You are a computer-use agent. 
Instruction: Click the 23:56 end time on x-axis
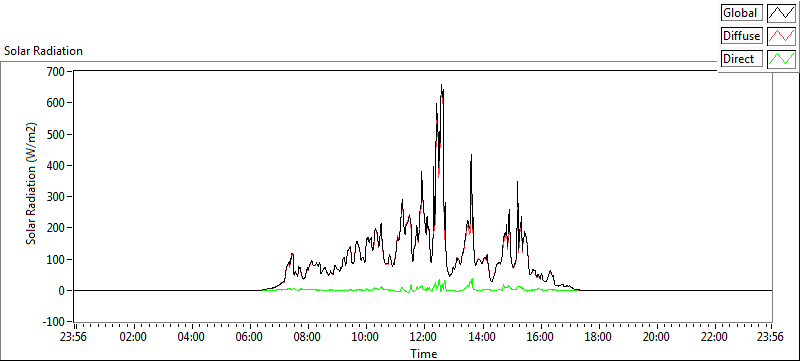point(771,337)
